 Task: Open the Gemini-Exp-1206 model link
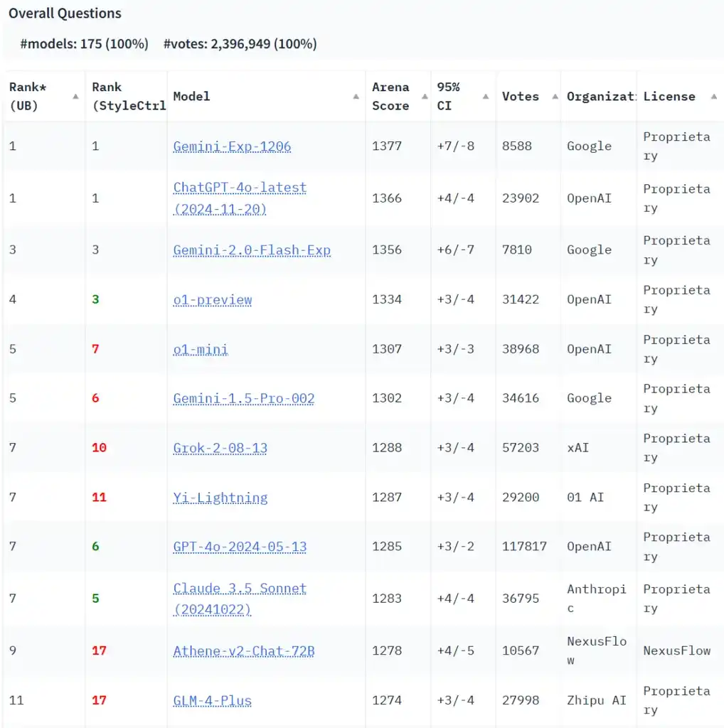[x=232, y=146]
